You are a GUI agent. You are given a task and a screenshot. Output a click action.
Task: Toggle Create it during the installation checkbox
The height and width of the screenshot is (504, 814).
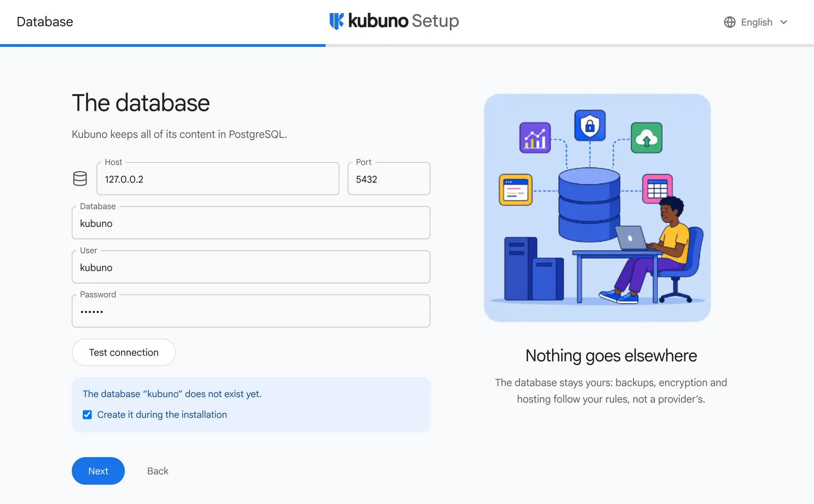coord(88,414)
